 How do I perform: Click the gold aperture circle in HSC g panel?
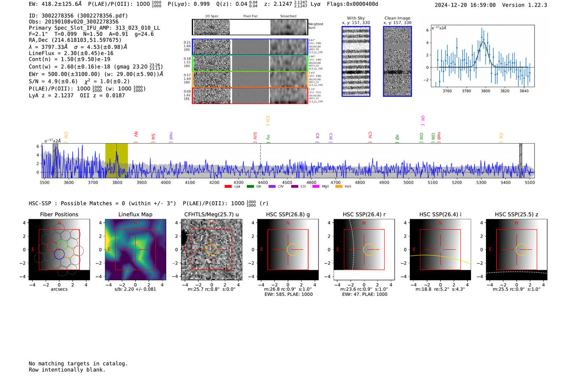click(x=293, y=250)
